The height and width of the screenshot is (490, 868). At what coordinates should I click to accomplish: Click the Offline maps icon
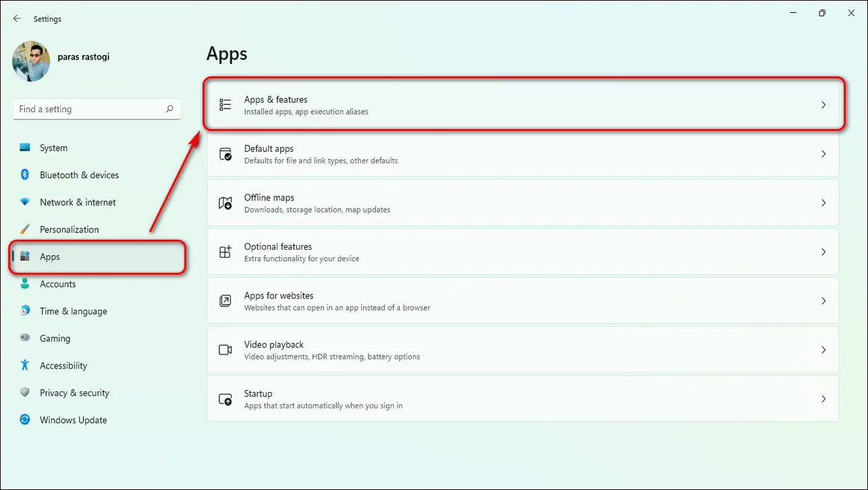coord(225,203)
